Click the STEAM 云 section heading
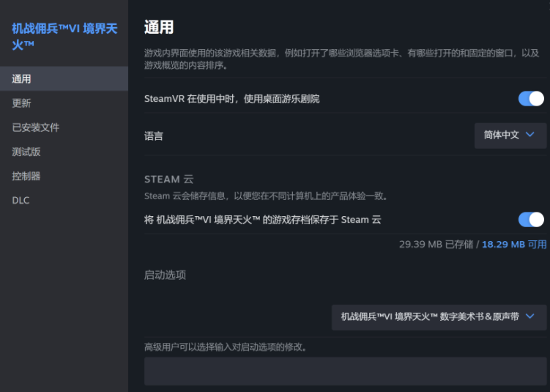Viewport: 550px width, 392px height. coord(169,180)
